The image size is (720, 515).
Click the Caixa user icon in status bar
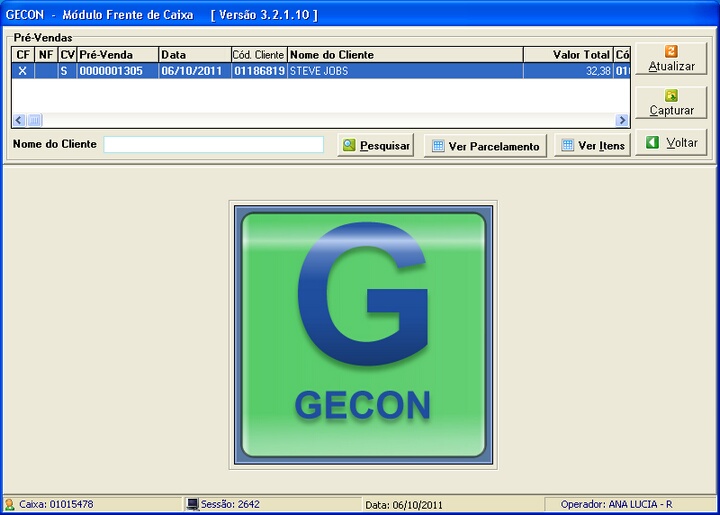pyautogui.click(x=9, y=505)
